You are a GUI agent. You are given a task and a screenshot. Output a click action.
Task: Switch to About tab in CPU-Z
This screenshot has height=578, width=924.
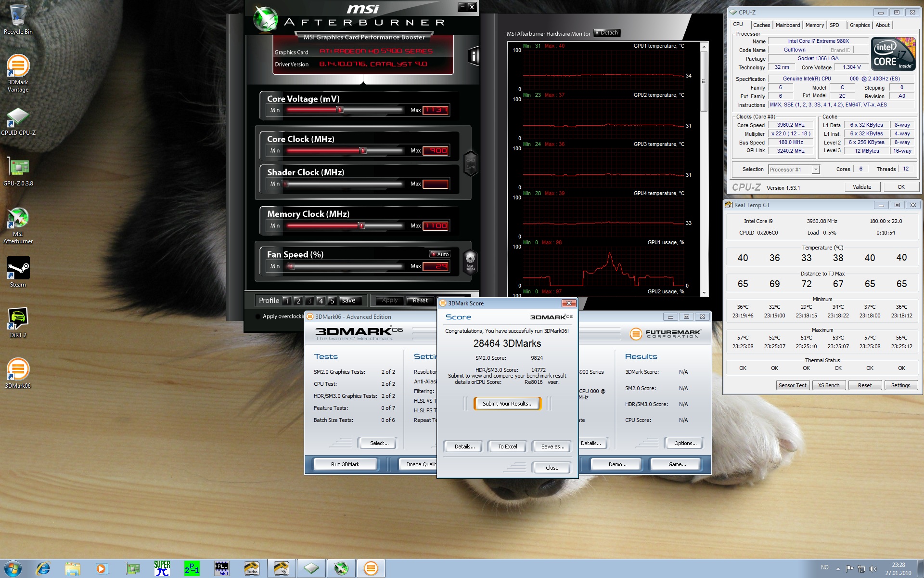pos(883,25)
